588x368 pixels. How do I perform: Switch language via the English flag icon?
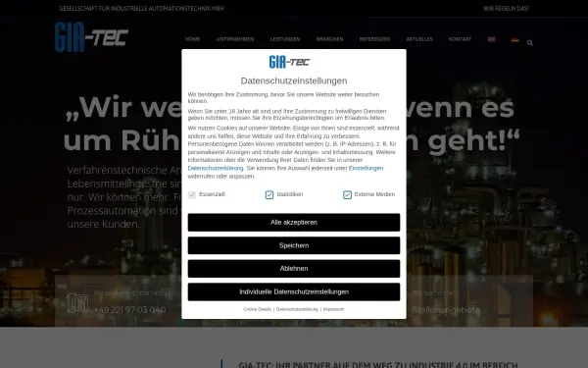click(x=491, y=39)
